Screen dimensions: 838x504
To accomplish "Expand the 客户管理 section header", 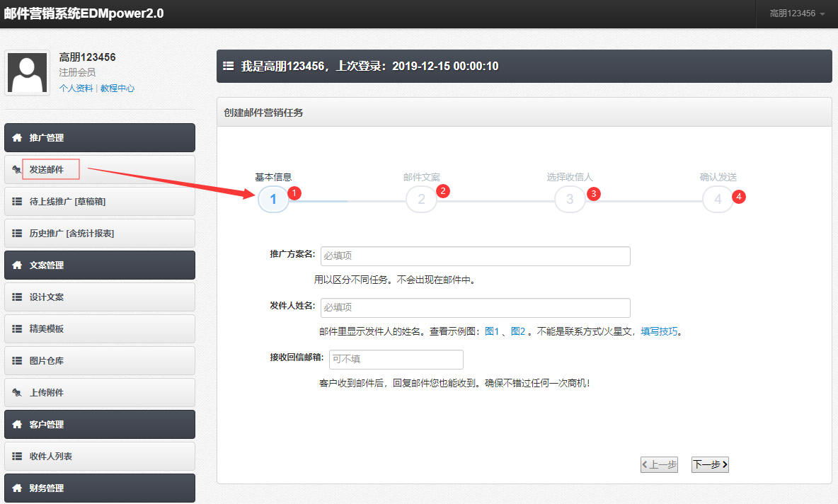I will (99, 424).
